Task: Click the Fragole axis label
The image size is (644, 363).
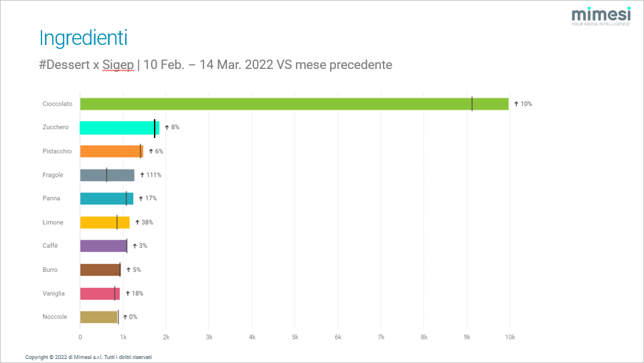Action: (x=53, y=175)
